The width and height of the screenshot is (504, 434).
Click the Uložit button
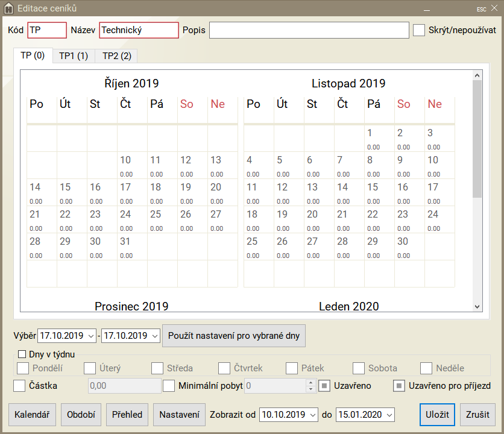pos(437,415)
